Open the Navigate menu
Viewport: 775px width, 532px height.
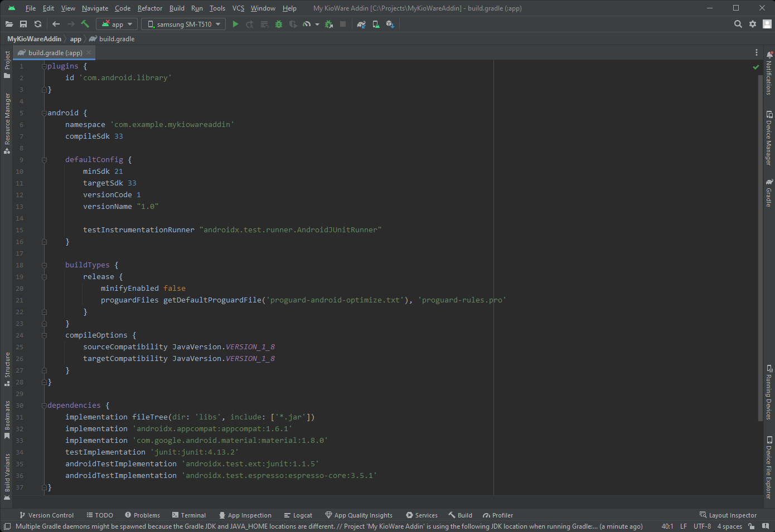95,8
